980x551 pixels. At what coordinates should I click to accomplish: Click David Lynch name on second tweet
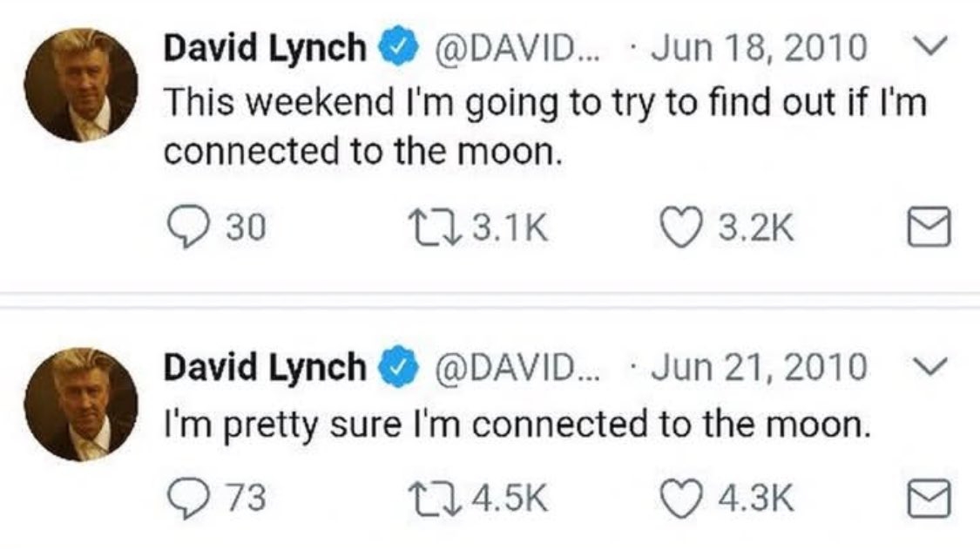pyautogui.click(x=265, y=368)
